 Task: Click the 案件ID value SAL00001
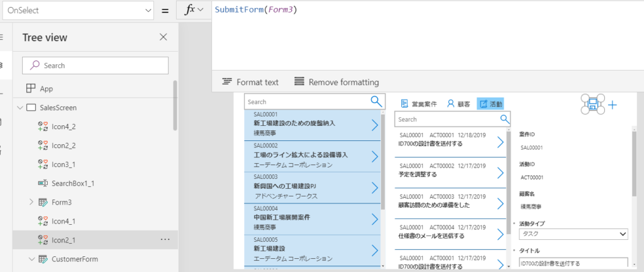(x=531, y=147)
